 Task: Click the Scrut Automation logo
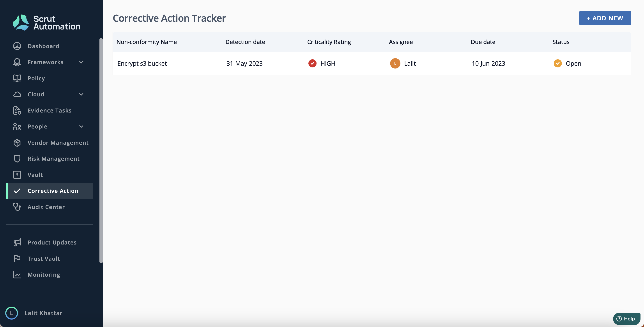[46, 23]
